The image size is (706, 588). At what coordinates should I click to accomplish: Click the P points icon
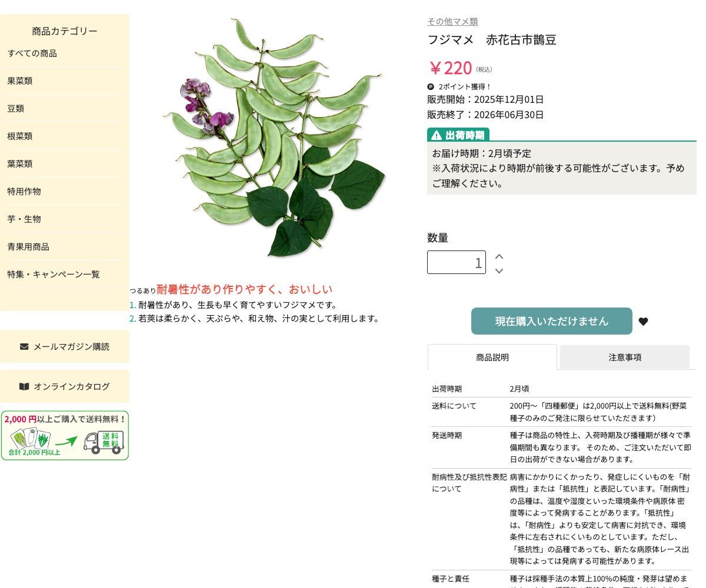[431, 86]
